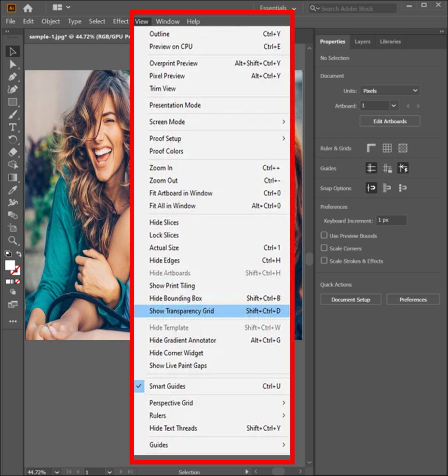Image resolution: width=448 pixels, height=476 pixels.
Task: Click the Edit Toolbar three-dots icon
Action: click(x=13, y=321)
